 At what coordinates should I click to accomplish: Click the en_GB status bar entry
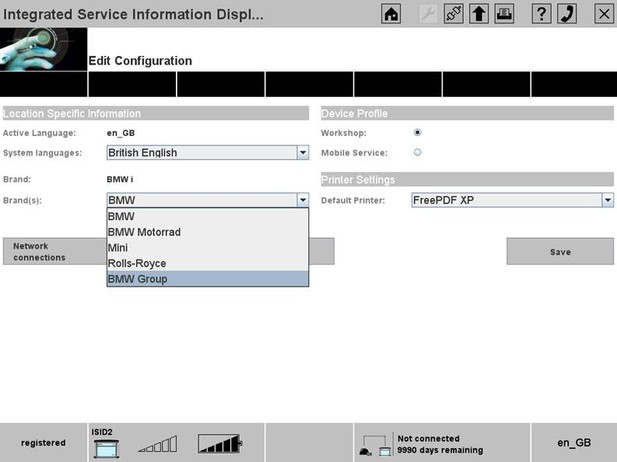[574, 443]
